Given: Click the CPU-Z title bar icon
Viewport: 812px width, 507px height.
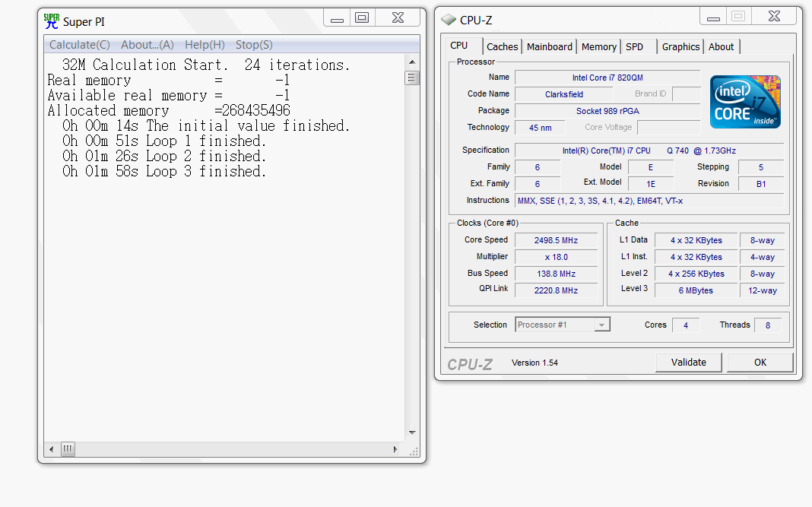Looking at the screenshot, I should tap(449, 21).
